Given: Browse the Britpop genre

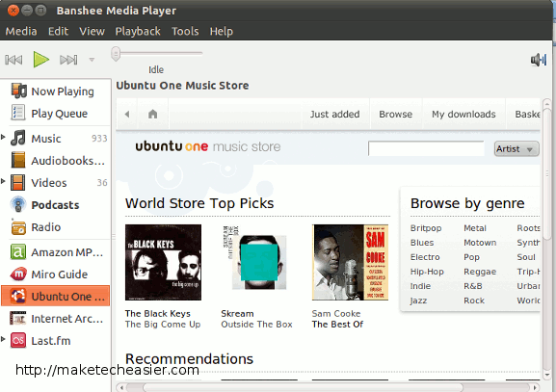Looking at the screenshot, I should (426, 228).
